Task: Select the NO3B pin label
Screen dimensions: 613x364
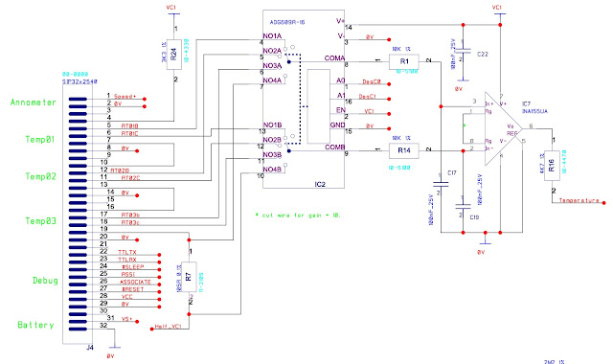Action: [x=272, y=155]
